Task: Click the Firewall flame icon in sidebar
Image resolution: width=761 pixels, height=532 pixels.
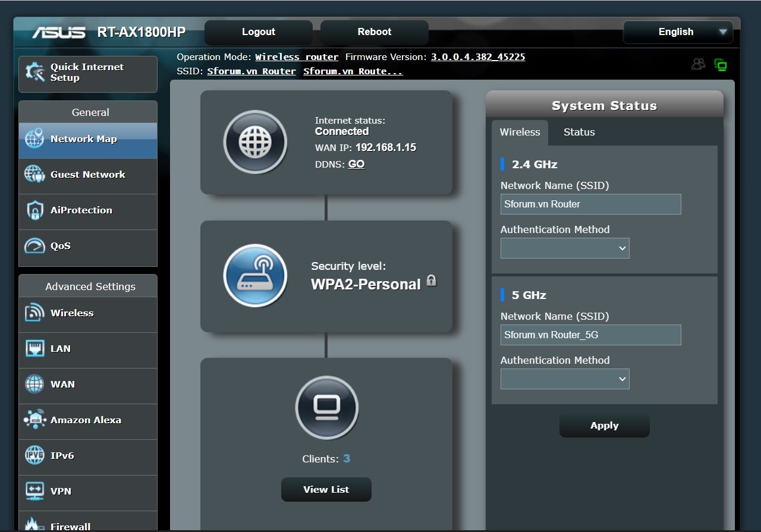Action: [34, 525]
